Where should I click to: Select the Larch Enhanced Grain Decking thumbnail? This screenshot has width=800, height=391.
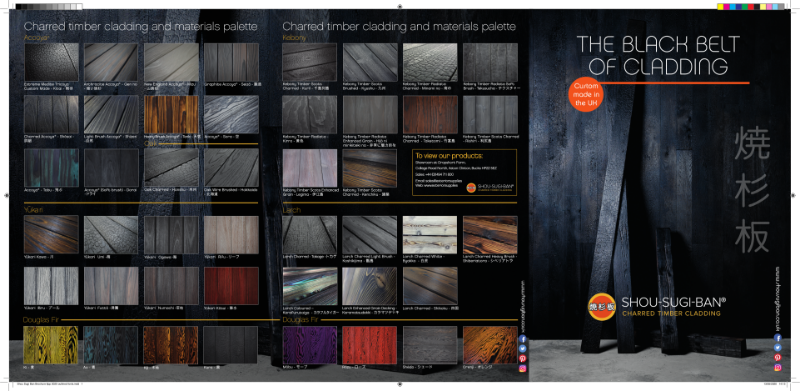pyautogui.click(x=369, y=286)
